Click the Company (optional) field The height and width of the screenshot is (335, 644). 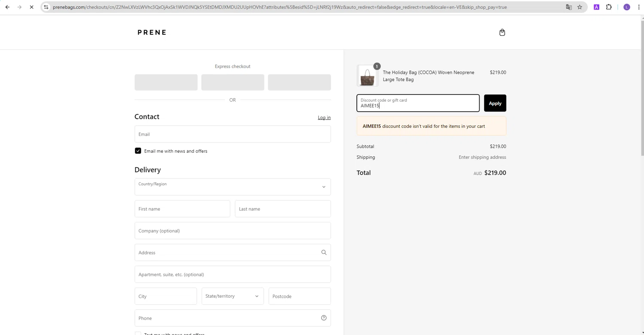coord(233,231)
